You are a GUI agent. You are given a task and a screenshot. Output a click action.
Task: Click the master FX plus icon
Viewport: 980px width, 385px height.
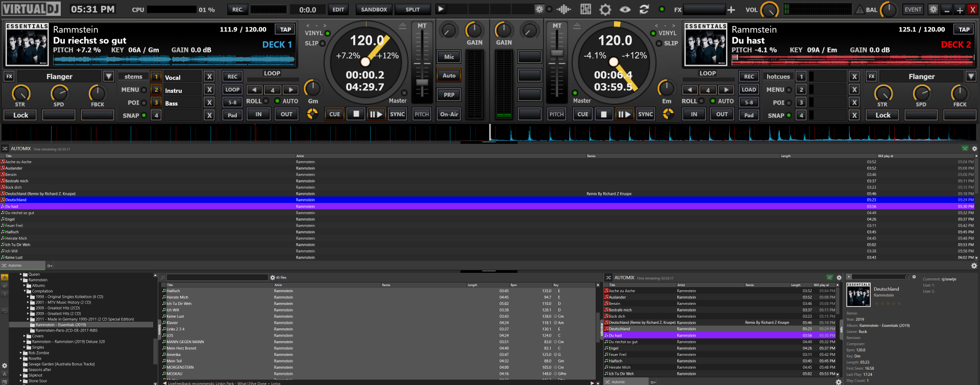click(x=731, y=9)
